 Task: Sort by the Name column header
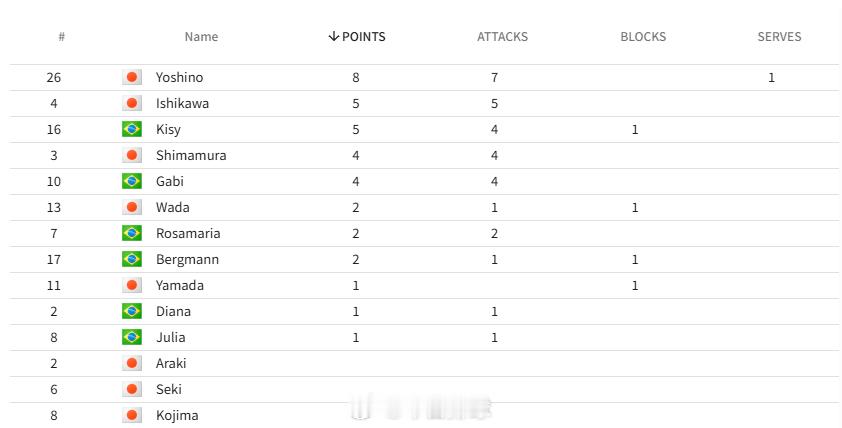click(201, 37)
